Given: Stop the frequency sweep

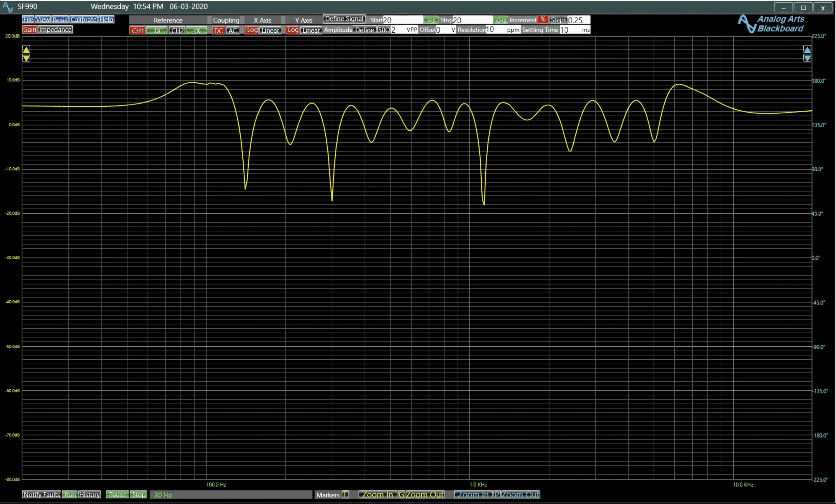Looking at the screenshot, I should 138,495.
